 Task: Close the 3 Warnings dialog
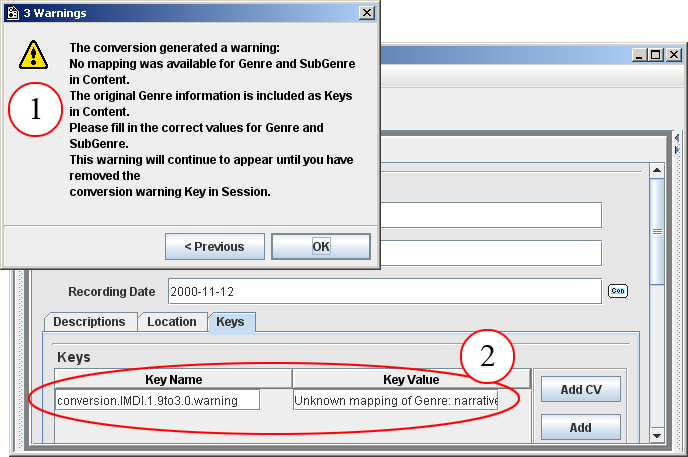pos(366,13)
